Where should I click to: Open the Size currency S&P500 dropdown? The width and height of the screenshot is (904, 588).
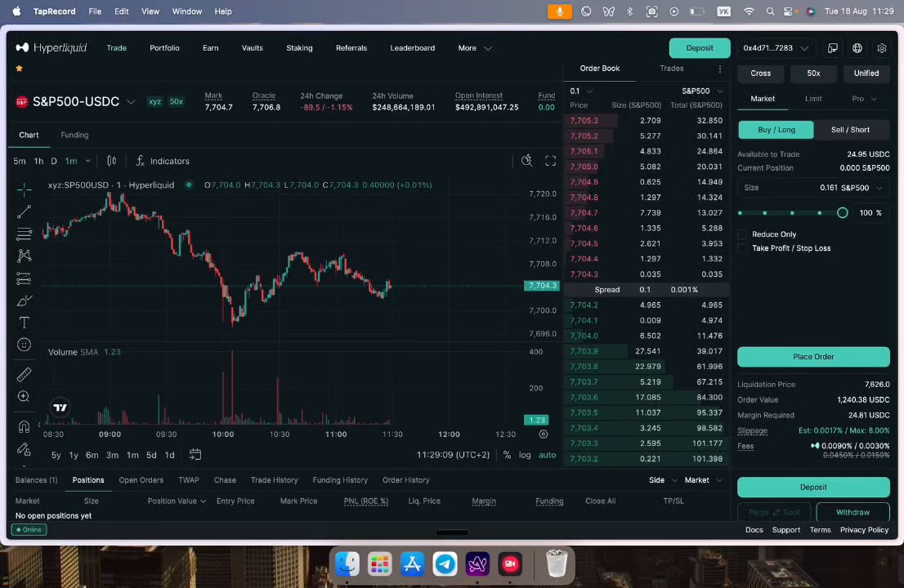click(862, 188)
